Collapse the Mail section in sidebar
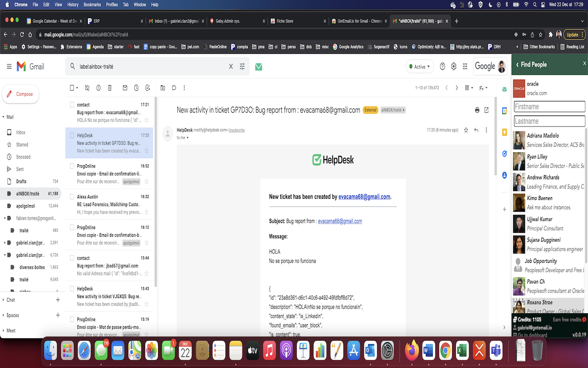The width and height of the screenshot is (588, 368). click(x=4, y=117)
